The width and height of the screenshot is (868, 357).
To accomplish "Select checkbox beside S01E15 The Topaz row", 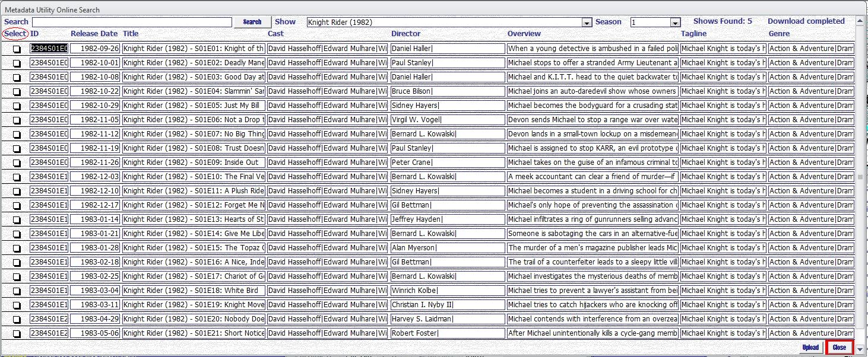I will pyautogui.click(x=17, y=248).
